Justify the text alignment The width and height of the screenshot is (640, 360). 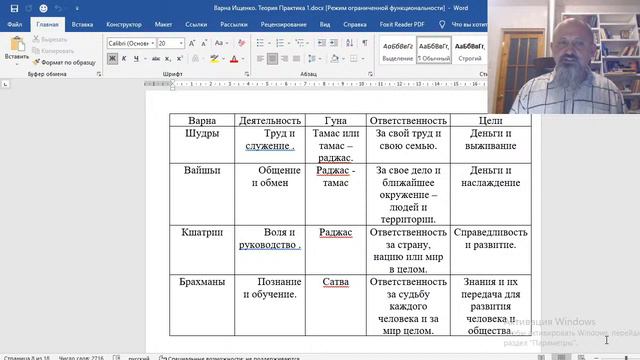coord(296,59)
